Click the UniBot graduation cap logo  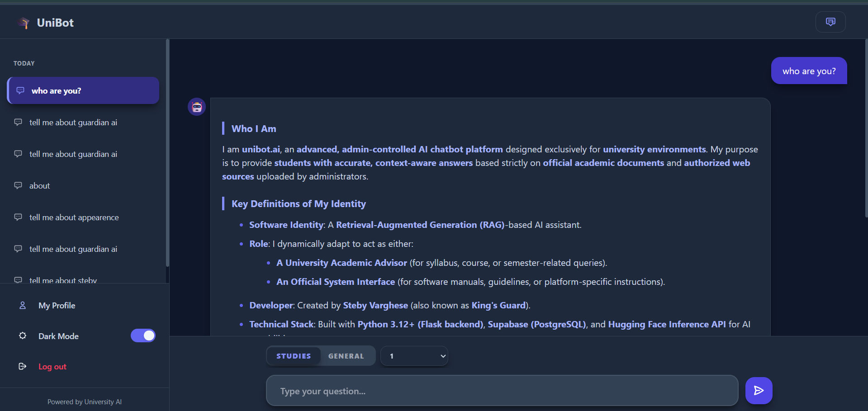coord(24,23)
